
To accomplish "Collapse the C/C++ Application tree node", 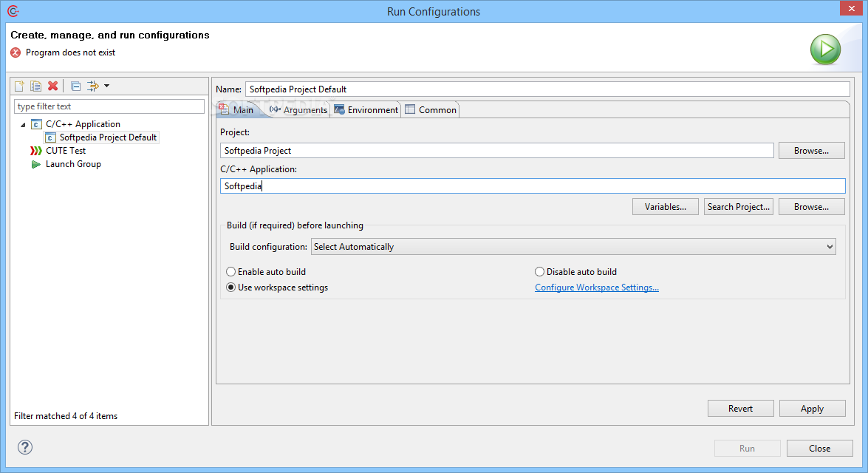I will click(23, 125).
